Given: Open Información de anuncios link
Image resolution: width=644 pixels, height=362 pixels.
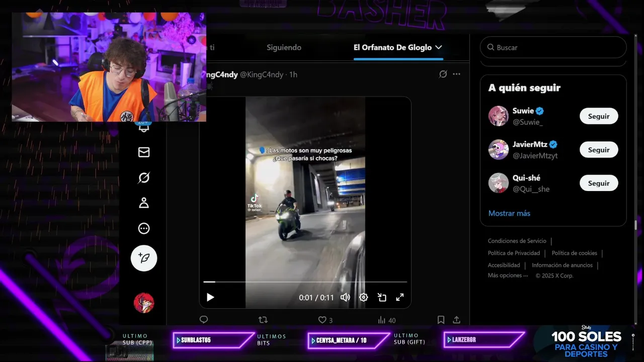Looking at the screenshot, I should 562,265.
